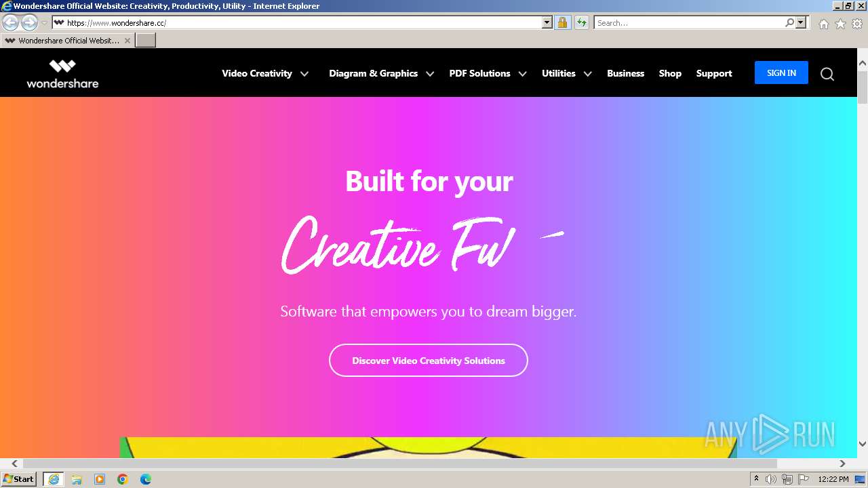Open the search provider dropdown arrow
868x488 pixels.
tap(801, 22)
